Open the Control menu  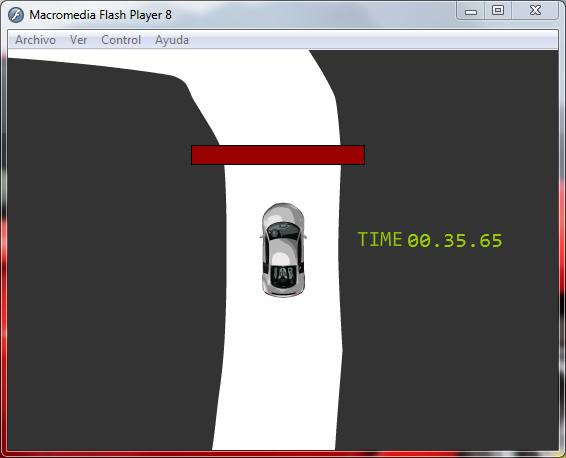tap(121, 40)
